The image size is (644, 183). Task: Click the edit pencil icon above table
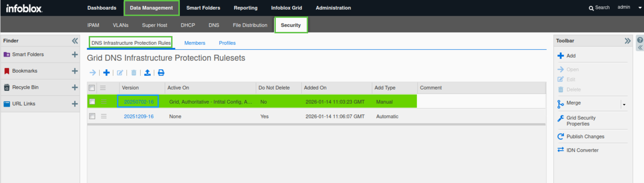pyautogui.click(x=120, y=73)
